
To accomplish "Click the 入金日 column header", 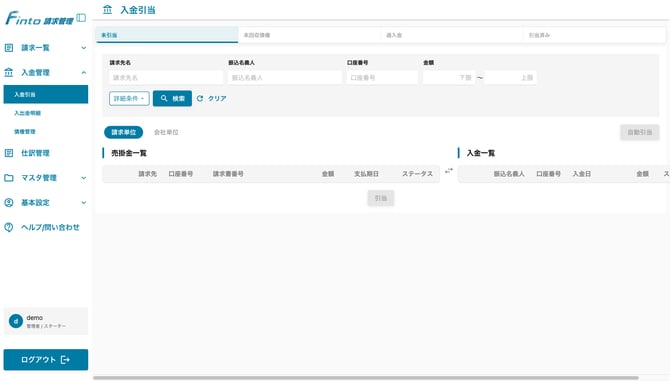I will pos(582,174).
